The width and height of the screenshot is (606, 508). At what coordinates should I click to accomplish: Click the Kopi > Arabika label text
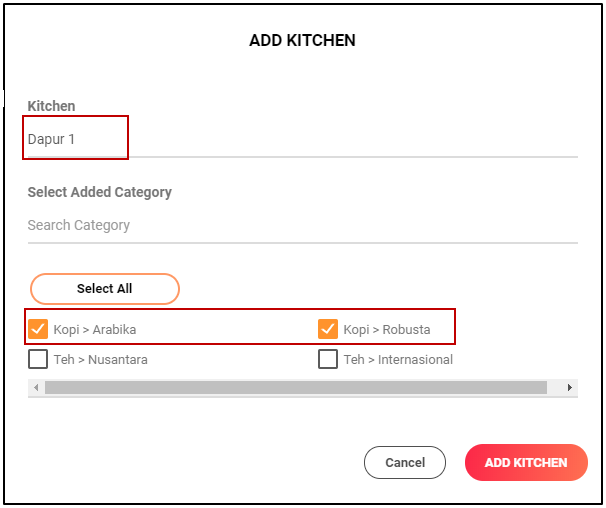pos(95,329)
